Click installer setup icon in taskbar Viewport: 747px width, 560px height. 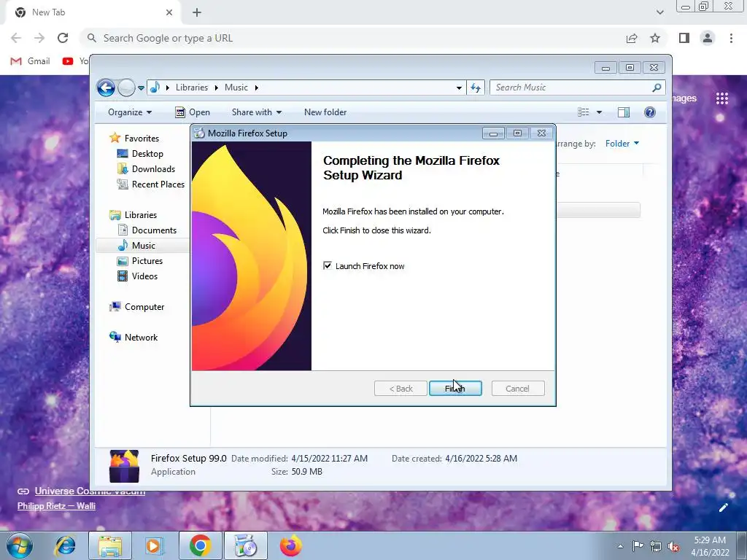pyautogui.click(x=246, y=545)
